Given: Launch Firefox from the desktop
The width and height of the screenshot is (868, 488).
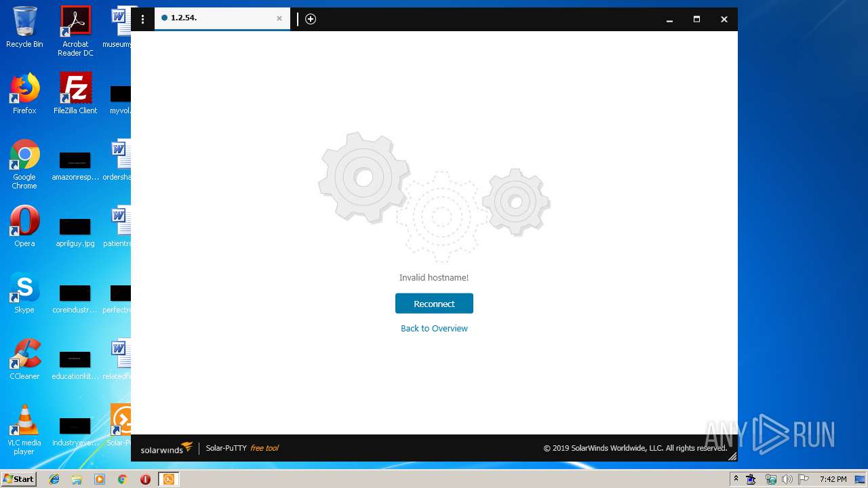Looking at the screenshot, I should click(x=24, y=94).
